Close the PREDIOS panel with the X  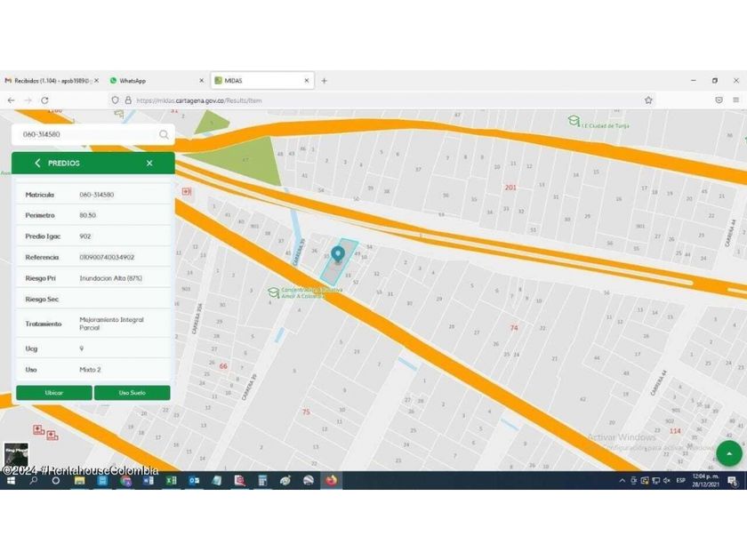click(149, 164)
